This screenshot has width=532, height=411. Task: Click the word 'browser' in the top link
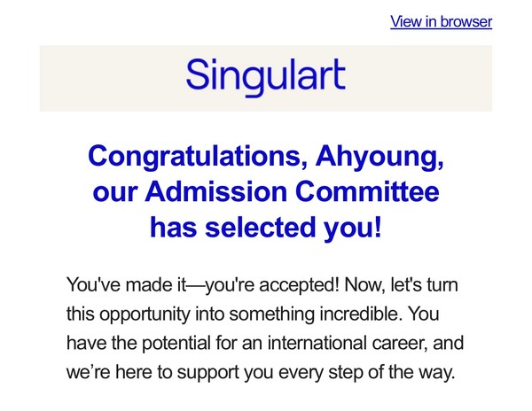[x=464, y=21]
